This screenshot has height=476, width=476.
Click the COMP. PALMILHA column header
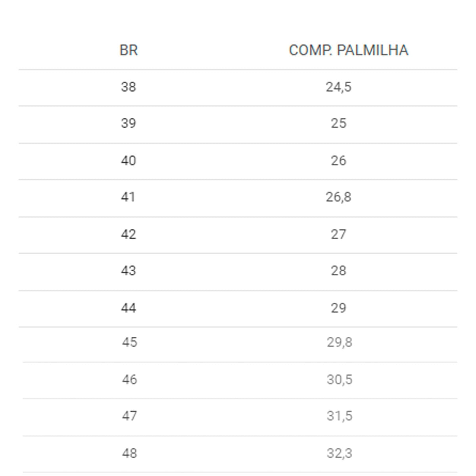point(348,50)
